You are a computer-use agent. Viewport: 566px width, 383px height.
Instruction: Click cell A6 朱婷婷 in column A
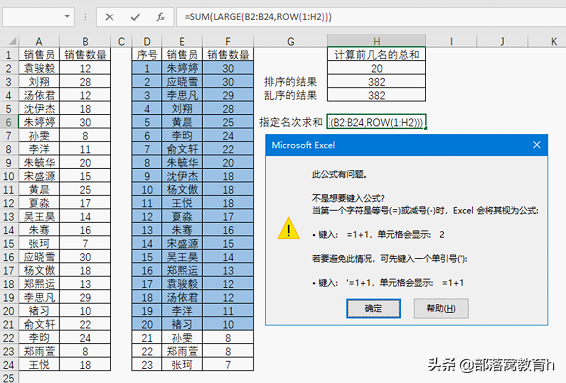click(x=39, y=122)
